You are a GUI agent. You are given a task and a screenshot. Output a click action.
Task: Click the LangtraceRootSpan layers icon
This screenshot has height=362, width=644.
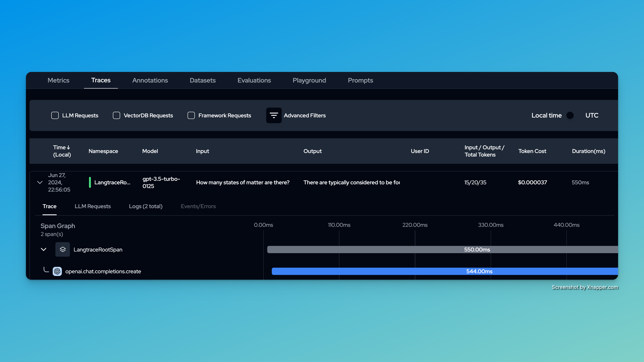click(62, 249)
